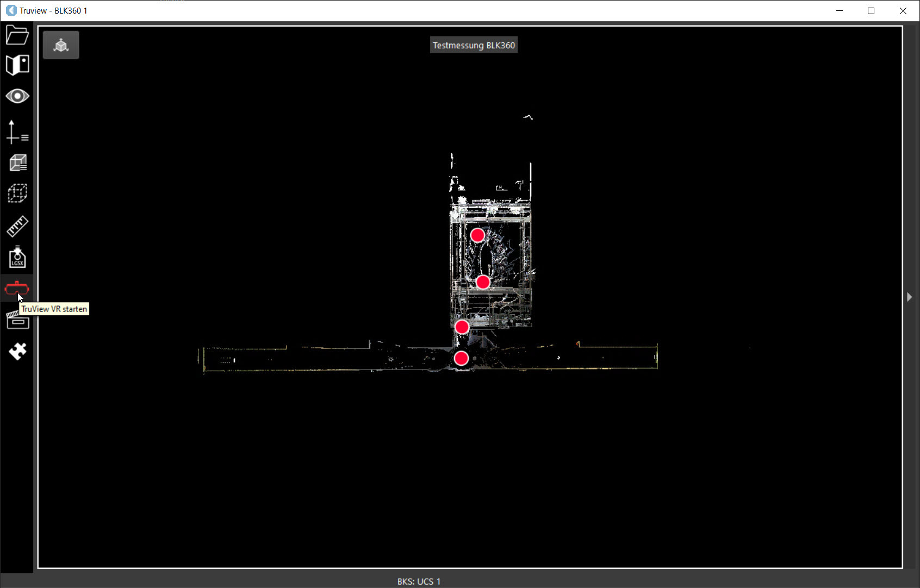The image size is (920, 588).
Task: Click the 'BKS: UCS 1' status text
Action: tap(419, 581)
